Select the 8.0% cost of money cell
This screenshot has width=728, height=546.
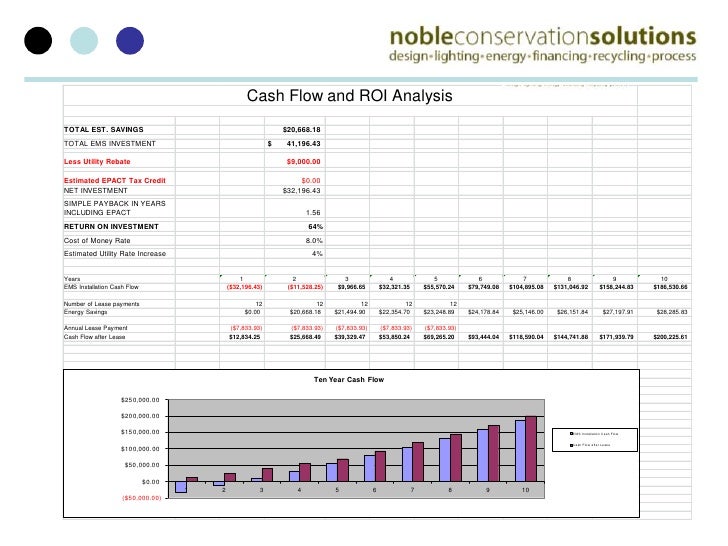(x=314, y=240)
